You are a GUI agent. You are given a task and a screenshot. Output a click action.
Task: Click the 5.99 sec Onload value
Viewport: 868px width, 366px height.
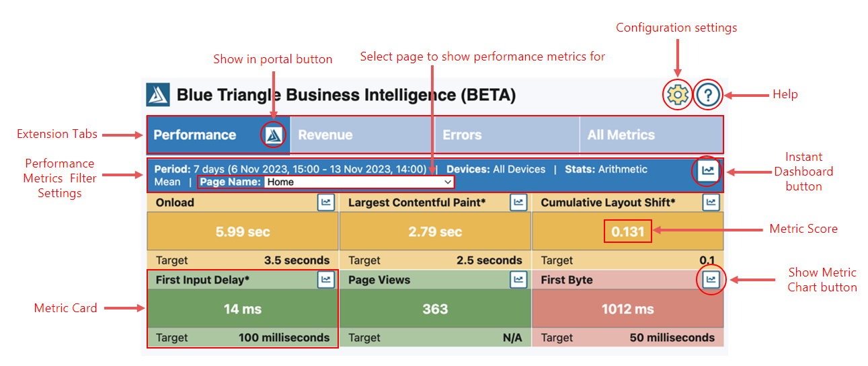tap(243, 232)
